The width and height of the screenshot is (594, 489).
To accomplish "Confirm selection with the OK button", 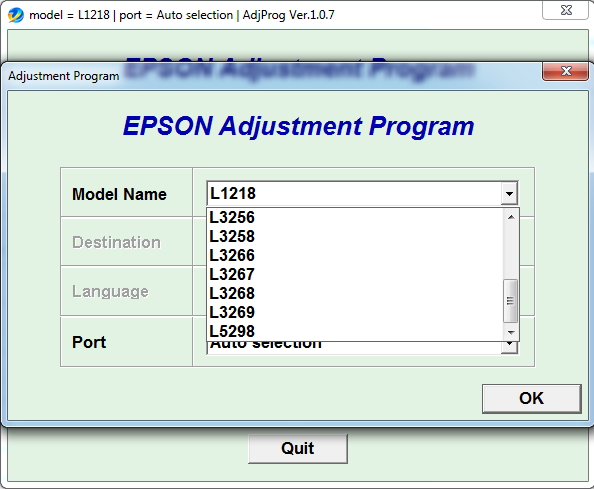I will coord(531,398).
